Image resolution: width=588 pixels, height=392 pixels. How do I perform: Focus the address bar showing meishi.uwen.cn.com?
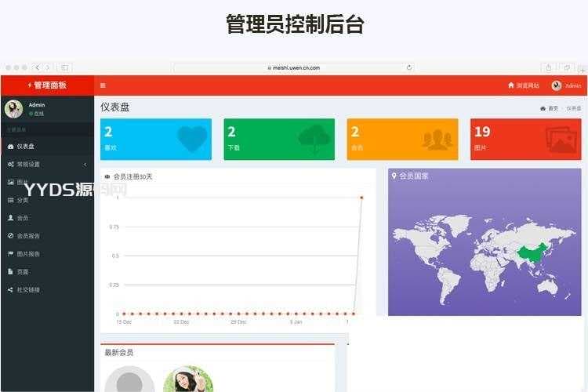(294, 67)
